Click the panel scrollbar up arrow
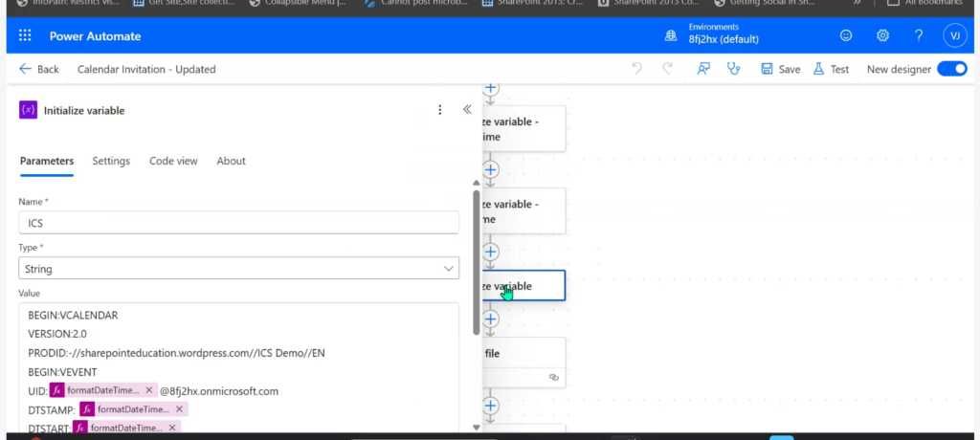Screen dimensions: 980x440 pos(477,183)
